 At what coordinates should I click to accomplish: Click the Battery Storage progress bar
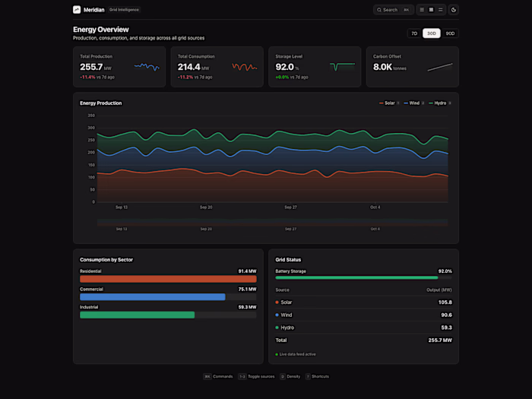click(363, 278)
